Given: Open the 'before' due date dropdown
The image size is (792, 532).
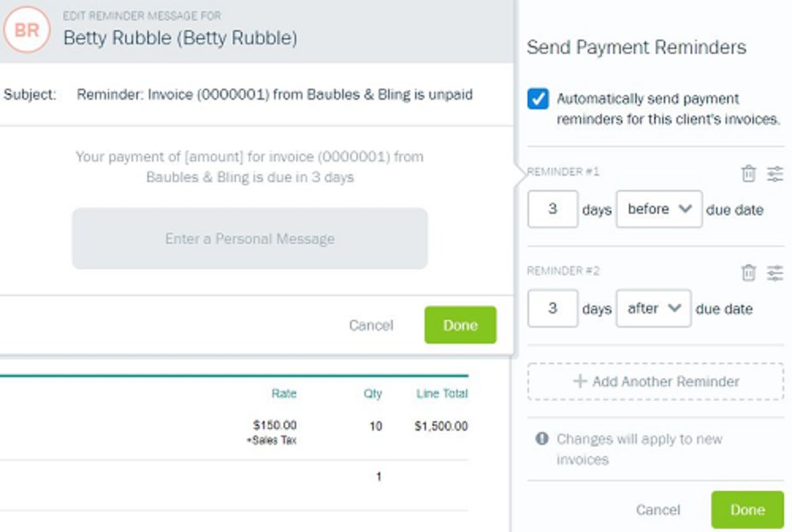Looking at the screenshot, I should (x=659, y=209).
